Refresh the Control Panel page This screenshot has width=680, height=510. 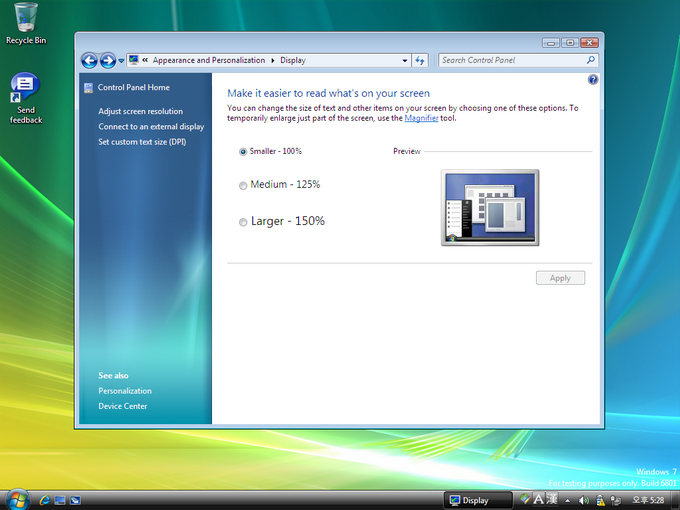tap(420, 61)
